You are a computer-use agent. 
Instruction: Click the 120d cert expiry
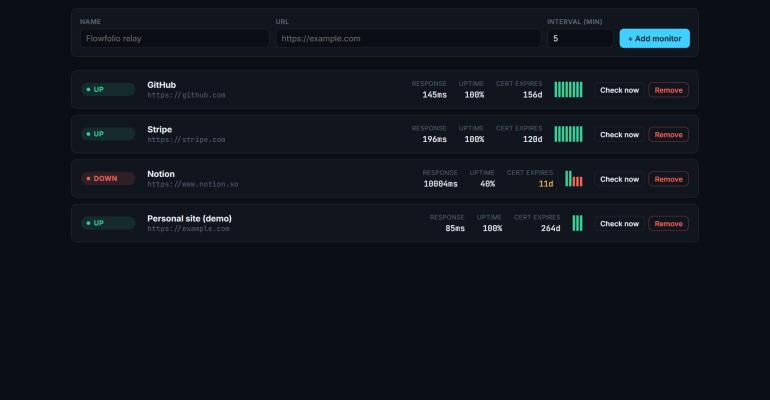coord(532,139)
